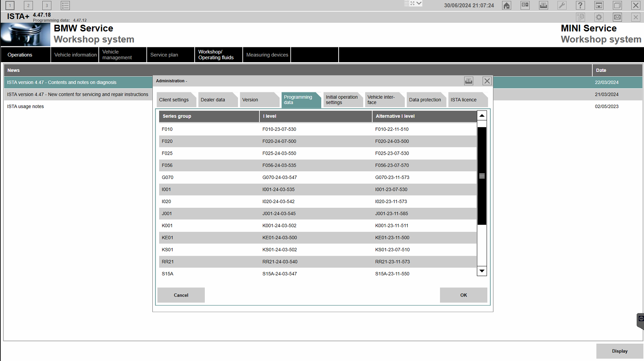
Task: Open the Operations main menu
Action: tap(26, 55)
